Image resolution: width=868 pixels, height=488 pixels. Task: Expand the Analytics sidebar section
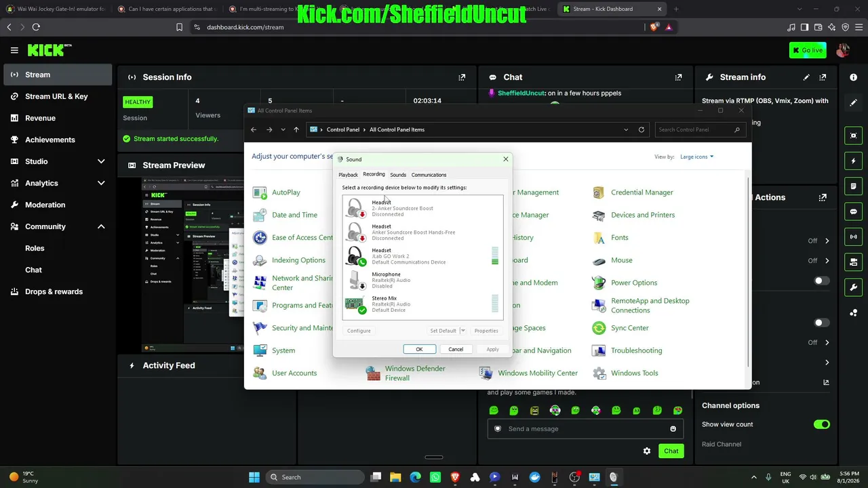[x=101, y=183]
